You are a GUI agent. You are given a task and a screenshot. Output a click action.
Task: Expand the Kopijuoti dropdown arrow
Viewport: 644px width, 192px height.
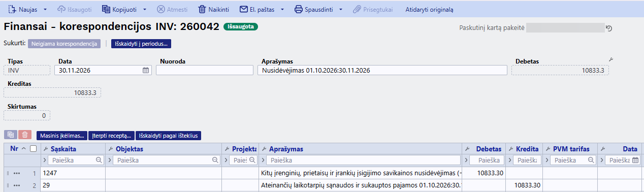point(145,10)
